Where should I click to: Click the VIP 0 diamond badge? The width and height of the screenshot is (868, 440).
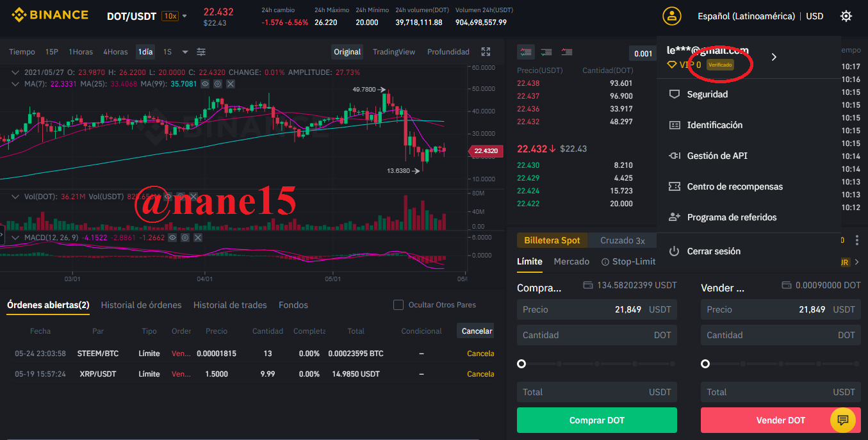tap(684, 65)
